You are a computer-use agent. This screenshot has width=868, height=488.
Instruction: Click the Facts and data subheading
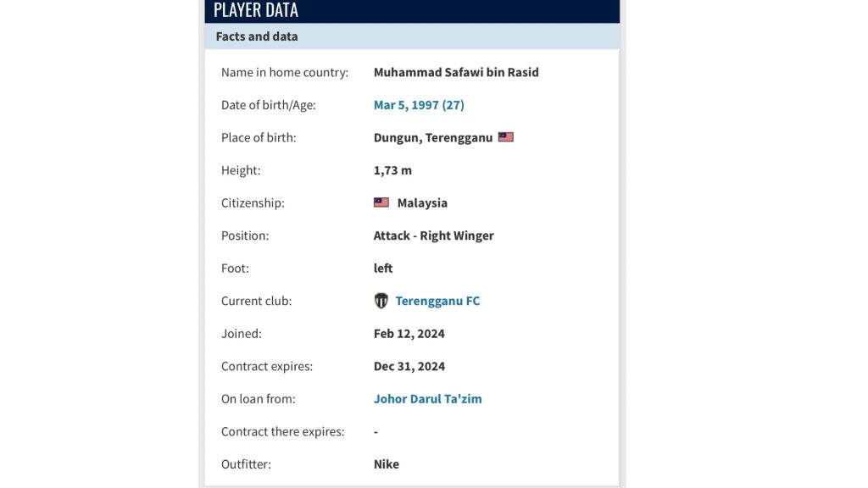[257, 36]
